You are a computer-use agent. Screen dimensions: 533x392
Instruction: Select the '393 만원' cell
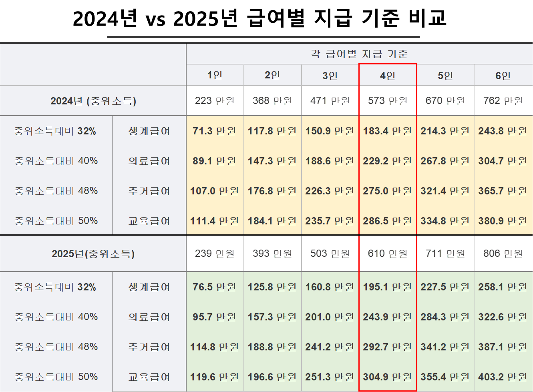(272, 254)
